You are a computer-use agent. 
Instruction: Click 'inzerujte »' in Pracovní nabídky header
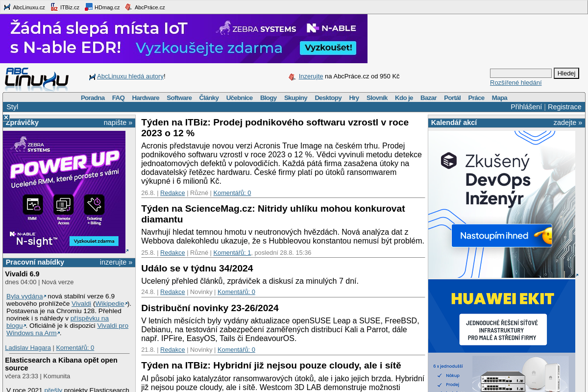point(116,262)
